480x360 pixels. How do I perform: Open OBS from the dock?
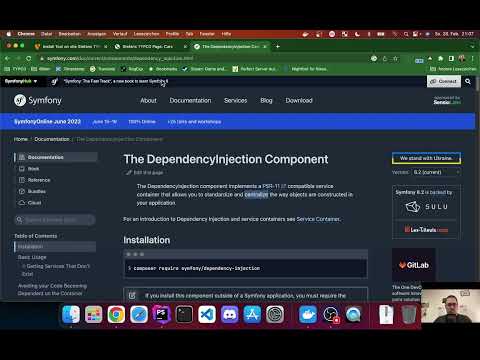pyautogui.click(x=330, y=314)
